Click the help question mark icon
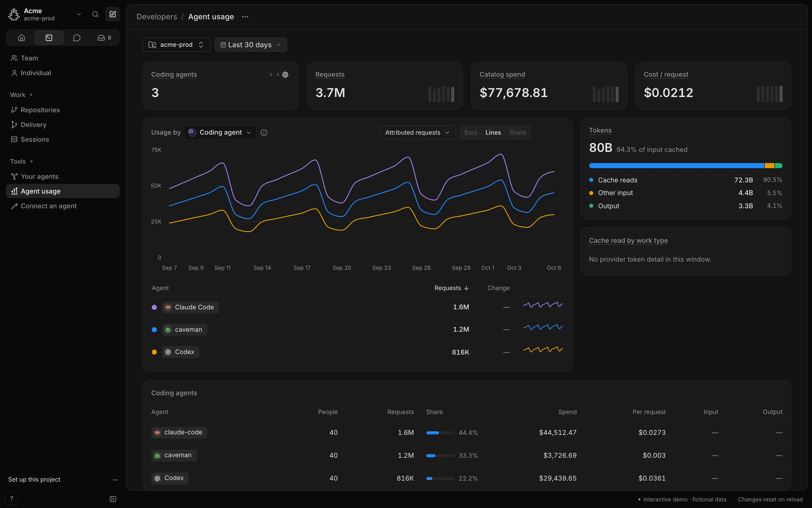Viewport: 812px width, 508px height. pyautogui.click(x=12, y=499)
